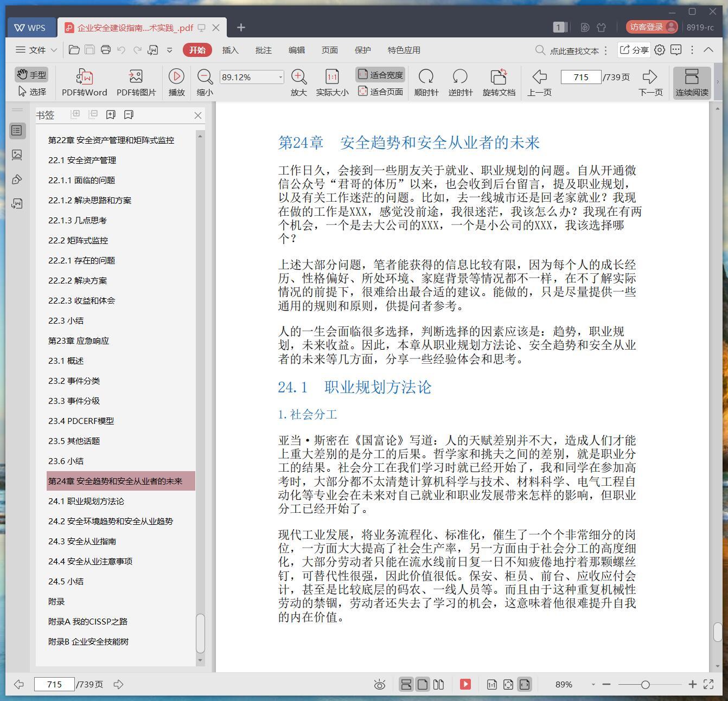The height and width of the screenshot is (701, 728).
Task: Open the WPS home tab
Action: 30,28
